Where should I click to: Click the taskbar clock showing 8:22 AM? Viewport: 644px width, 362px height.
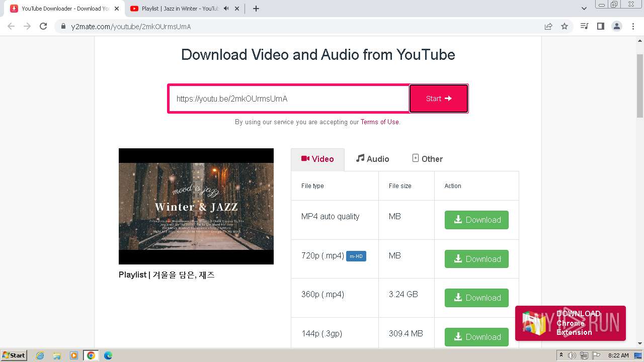618,355
